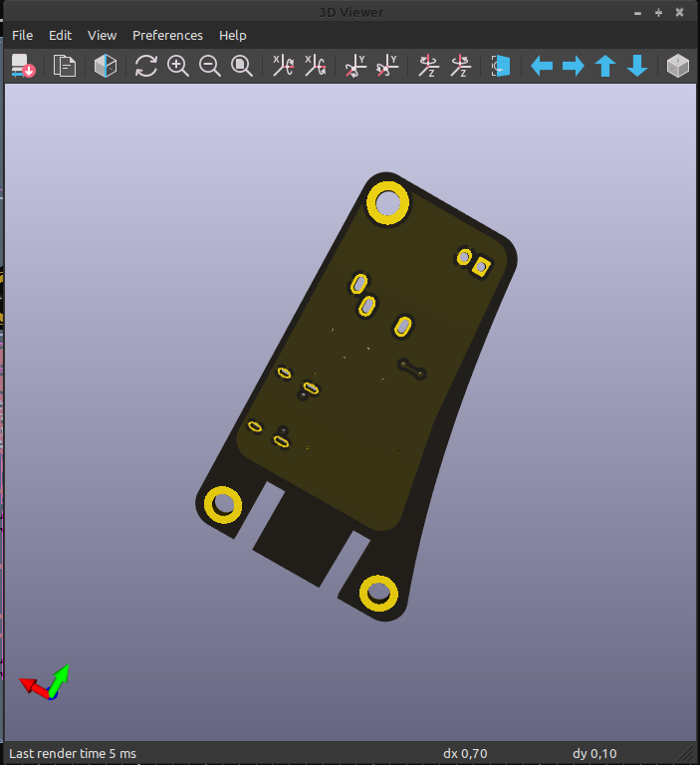
Task: Rotate Y clockwise icon
Action: (x=355, y=66)
